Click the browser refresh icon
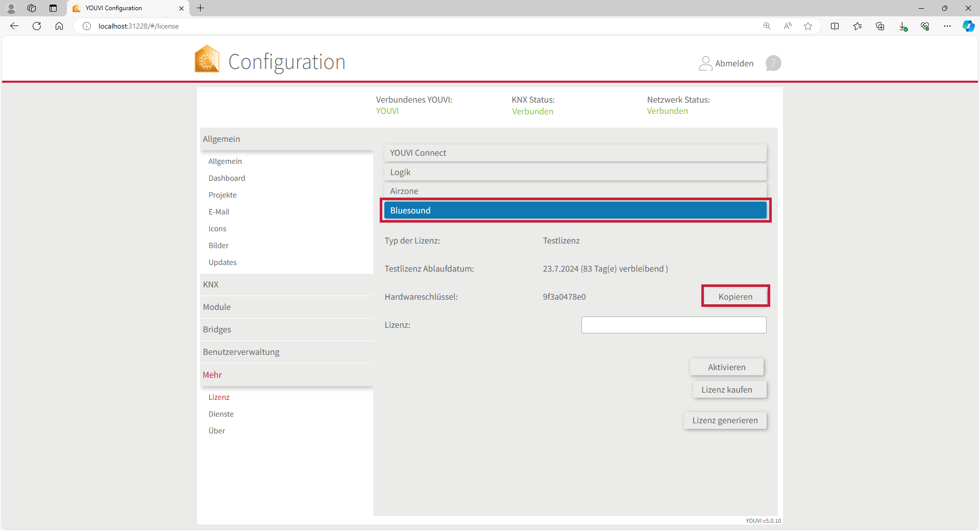The width and height of the screenshot is (980, 531). (x=37, y=26)
